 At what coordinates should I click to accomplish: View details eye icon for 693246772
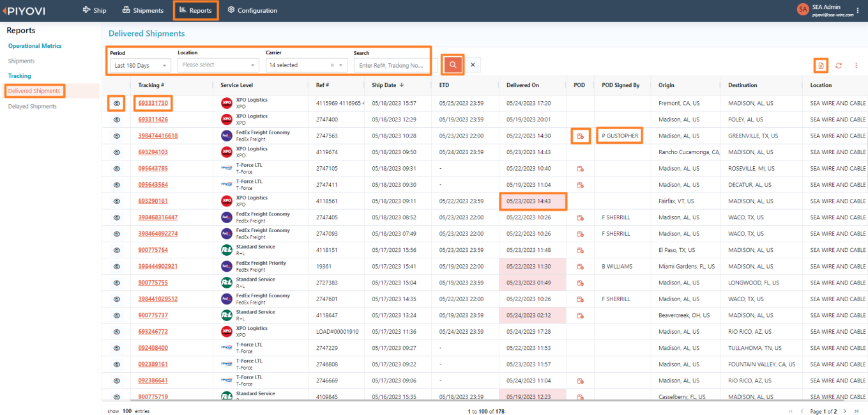tap(117, 331)
